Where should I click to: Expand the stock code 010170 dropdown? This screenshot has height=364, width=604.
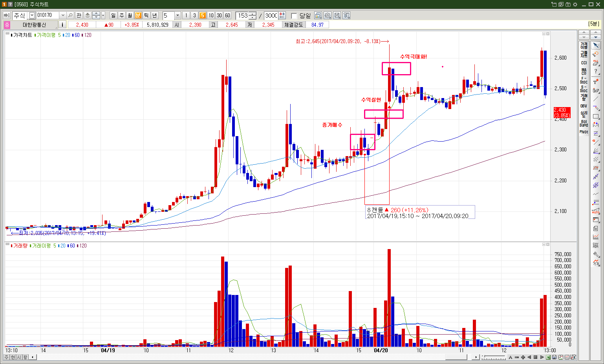[x=62, y=15]
